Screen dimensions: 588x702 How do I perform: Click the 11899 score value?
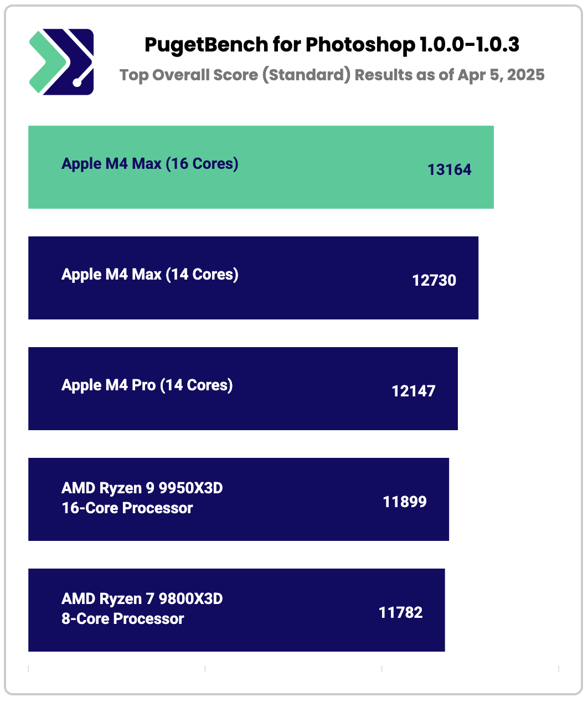[x=405, y=502]
